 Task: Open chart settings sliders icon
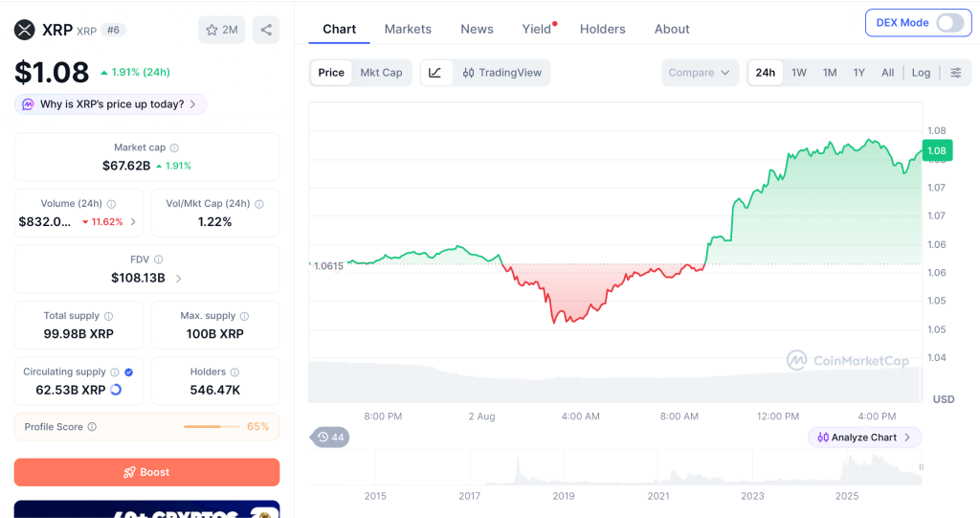(x=956, y=73)
